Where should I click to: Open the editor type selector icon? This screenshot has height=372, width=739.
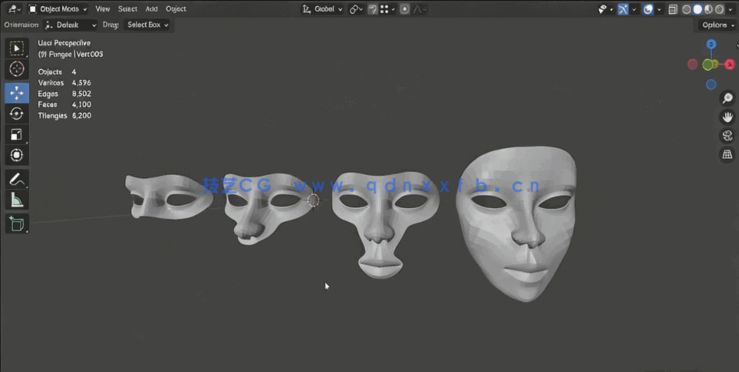pyautogui.click(x=15, y=9)
